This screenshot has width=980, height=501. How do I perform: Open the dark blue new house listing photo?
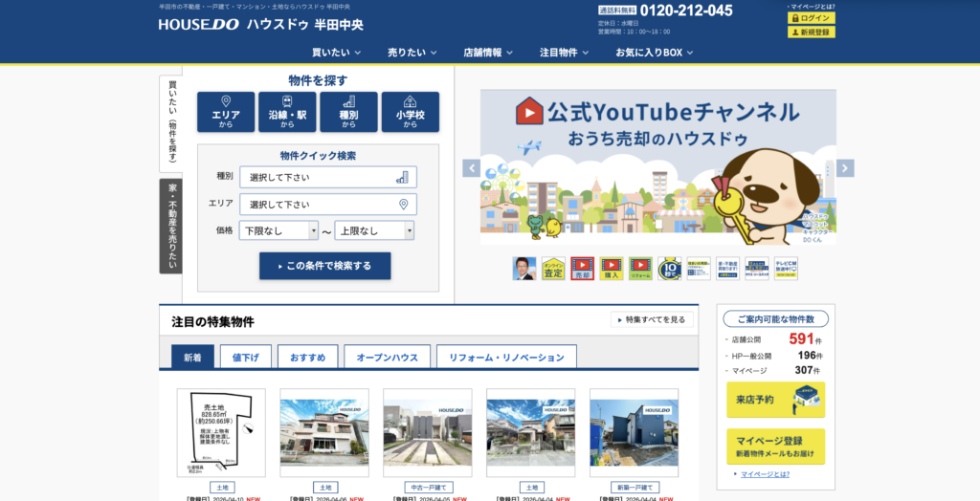click(634, 433)
